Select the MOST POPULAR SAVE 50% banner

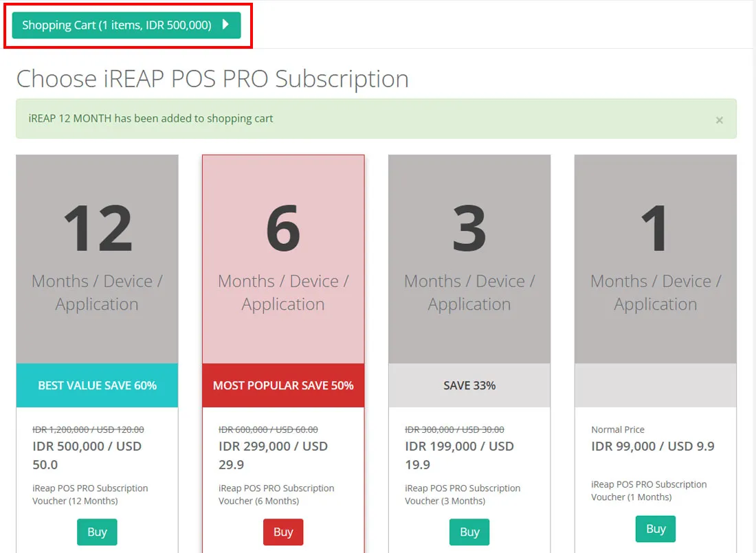(283, 385)
